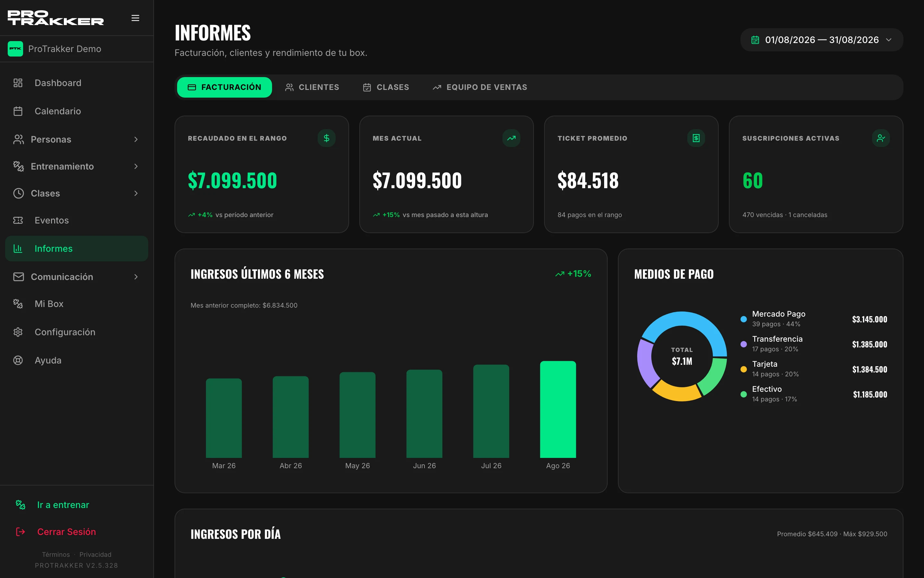Click the dollar icon on Recaudado card
This screenshot has width=924, height=578.
(x=327, y=138)
